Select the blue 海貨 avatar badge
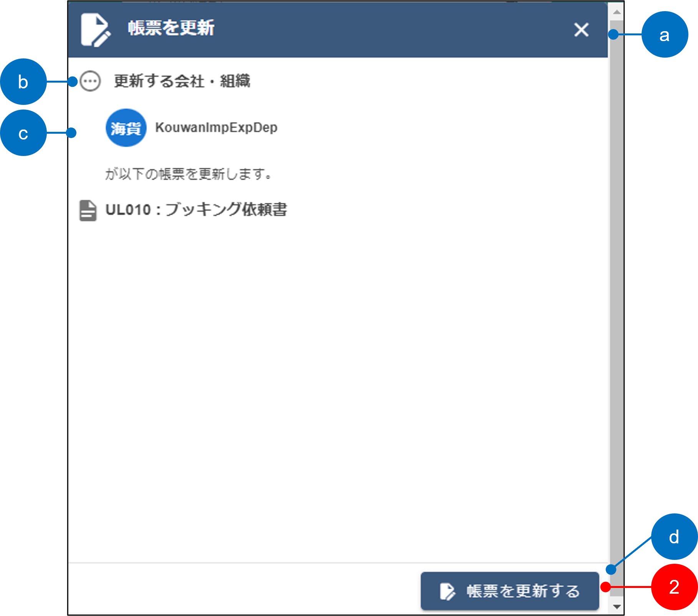Screen dimensions: 698x616 pos(126,128)
